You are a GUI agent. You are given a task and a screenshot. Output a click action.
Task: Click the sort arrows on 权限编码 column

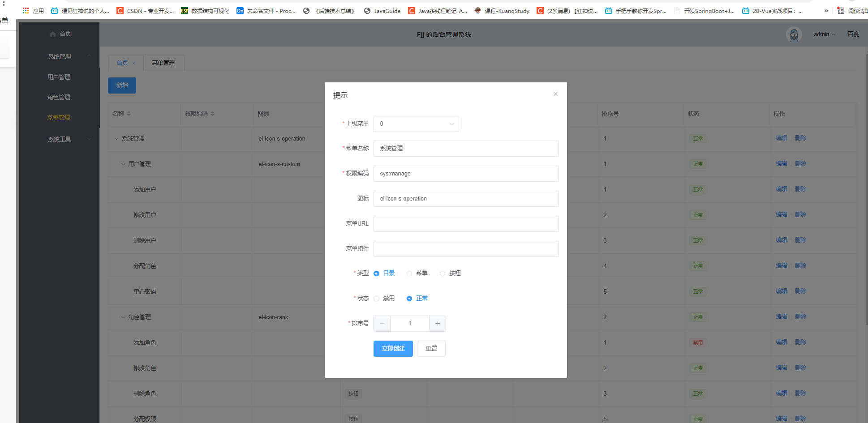[212, 114]
